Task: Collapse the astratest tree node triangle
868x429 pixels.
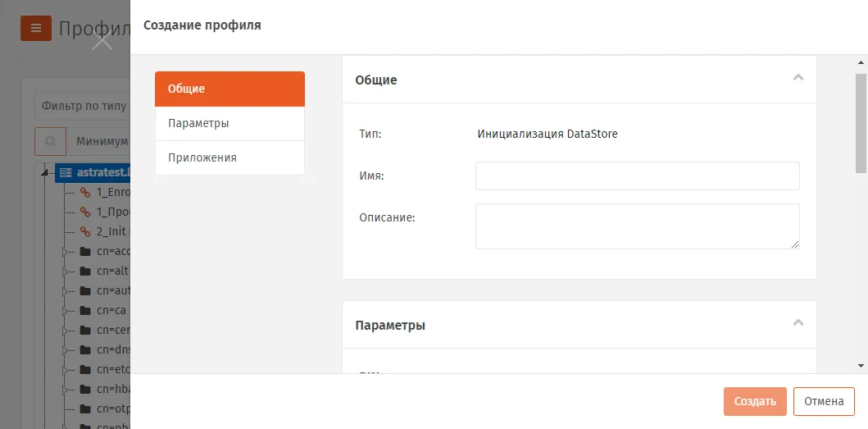Action: pyautogui.click(x=45, y=174)
